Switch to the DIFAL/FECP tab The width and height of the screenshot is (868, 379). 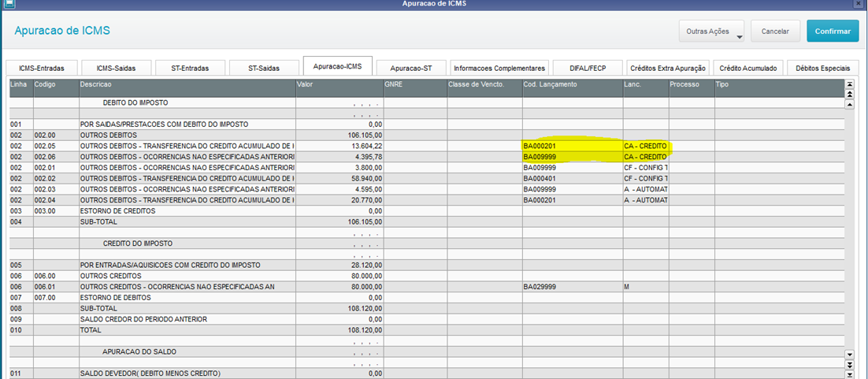tap(588, 68)
